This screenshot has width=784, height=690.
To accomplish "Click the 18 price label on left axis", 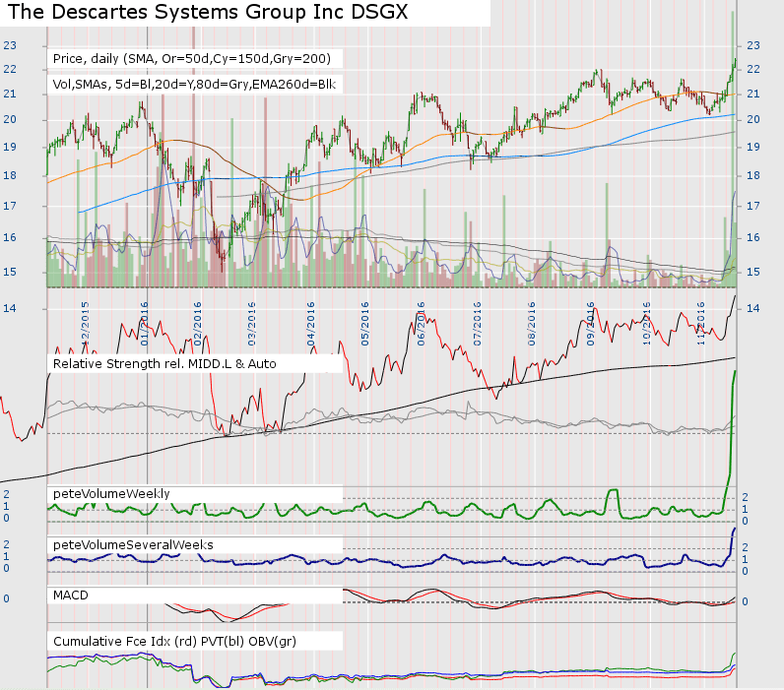I will [10, 175].
